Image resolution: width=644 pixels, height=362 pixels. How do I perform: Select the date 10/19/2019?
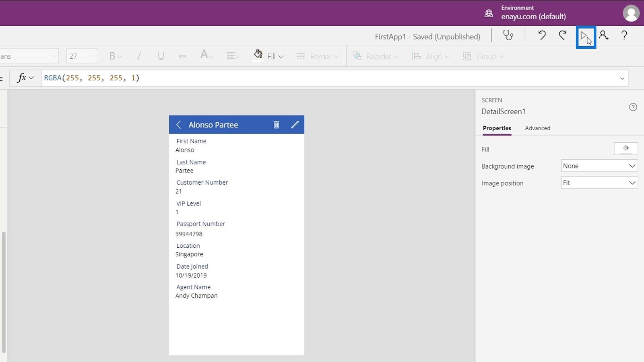coord(191,276)
